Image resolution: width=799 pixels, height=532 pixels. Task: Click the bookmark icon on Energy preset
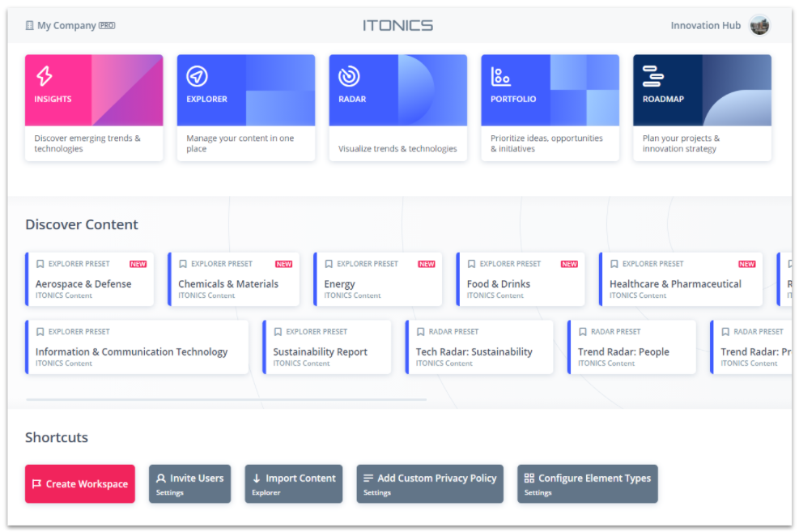pos(329,264)
